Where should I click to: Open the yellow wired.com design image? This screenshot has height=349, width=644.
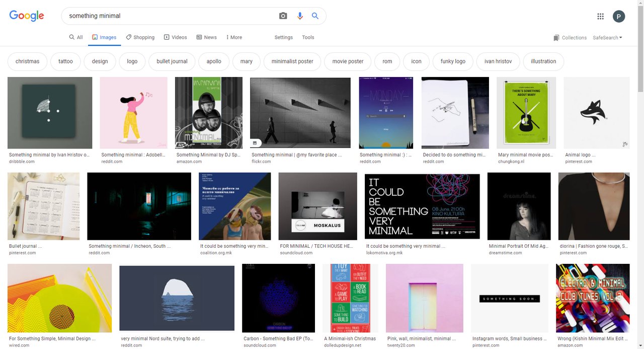pyautogui.click(x=60, y=298)
